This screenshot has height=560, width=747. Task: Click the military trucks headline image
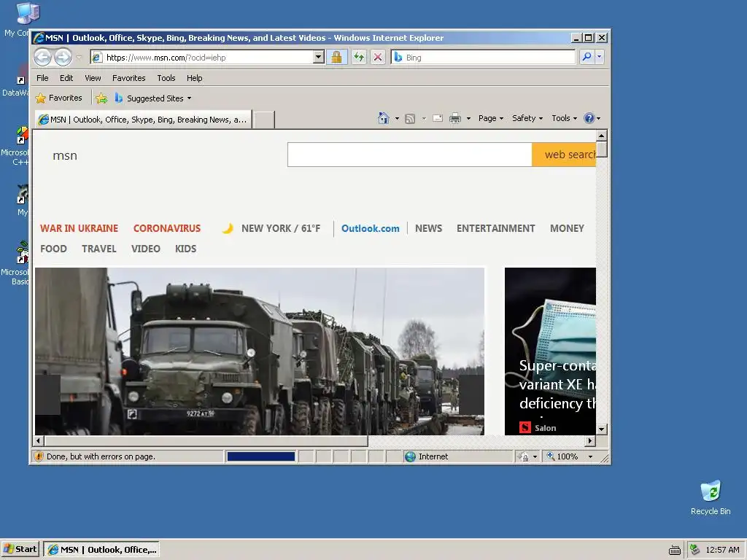tap(260, 351)
